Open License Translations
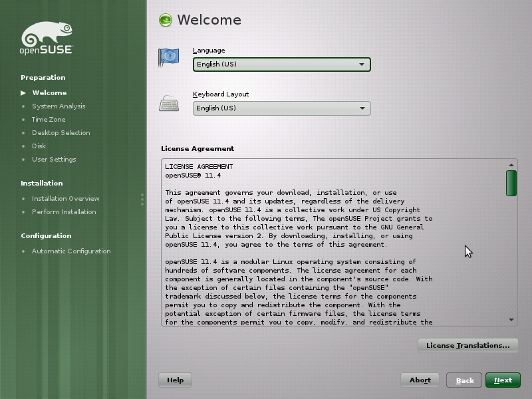 tap(468, 345)
